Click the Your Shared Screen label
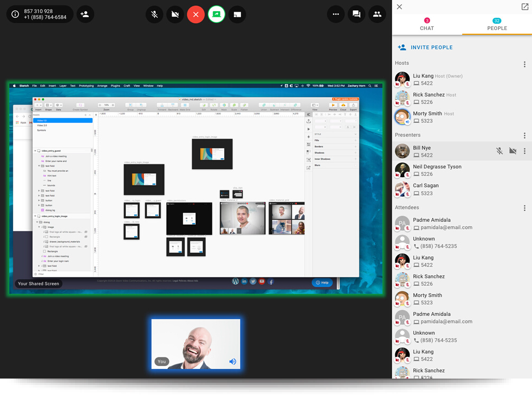 pyautogui.click(x=39, y=284)
